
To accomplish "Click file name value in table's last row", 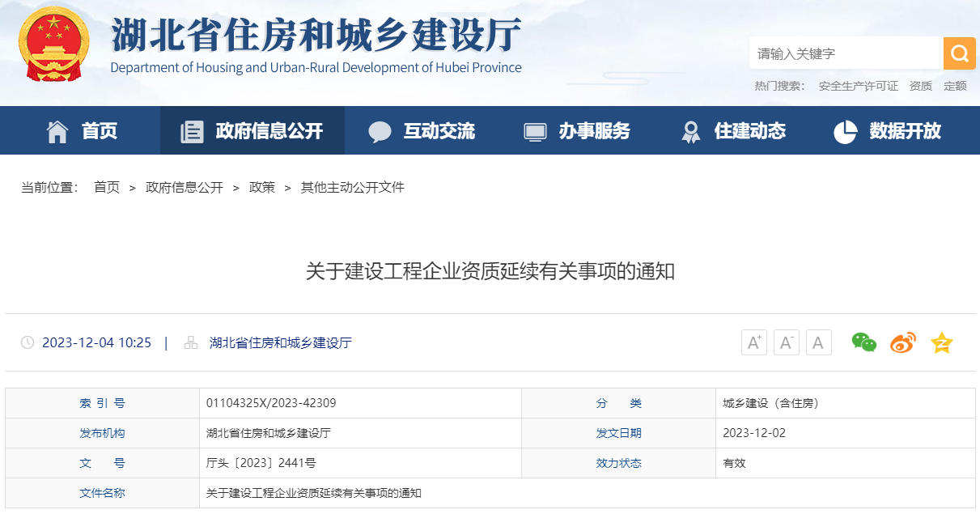I will click(x=314, y=493).
